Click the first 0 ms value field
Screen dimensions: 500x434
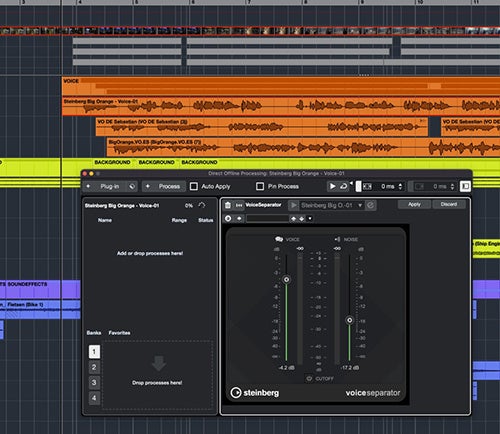click(387, 186)
